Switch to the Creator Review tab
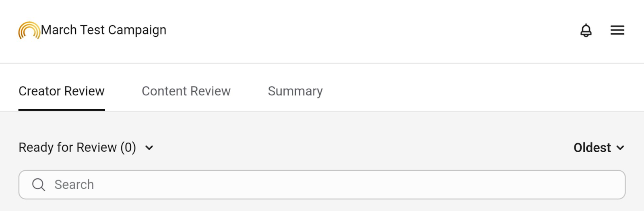The width and height of the screenshot is (644, 211). coord(62,91)
